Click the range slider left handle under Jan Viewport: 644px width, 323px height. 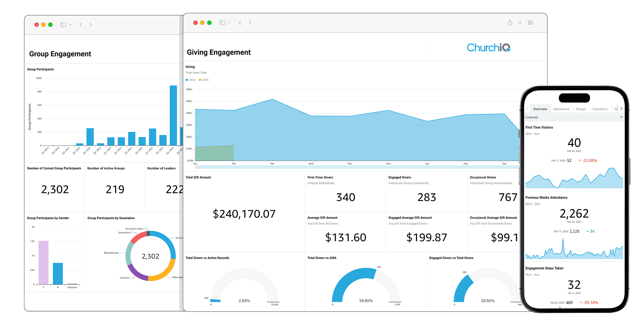[197, 167]
